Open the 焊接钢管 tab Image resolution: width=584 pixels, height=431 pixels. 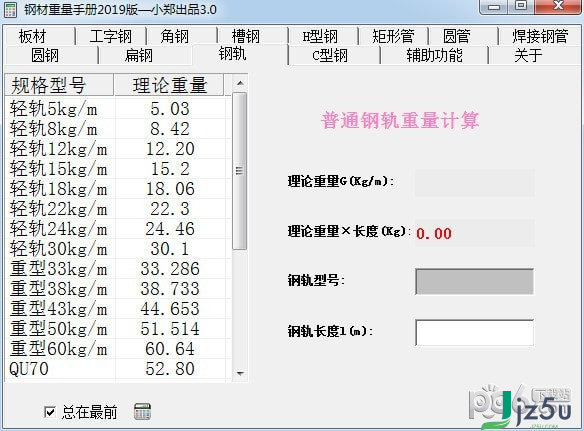point(540,36)
